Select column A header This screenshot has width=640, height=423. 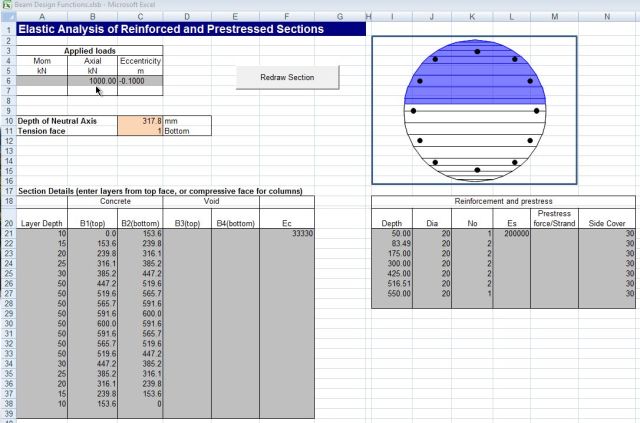[42, 17]
